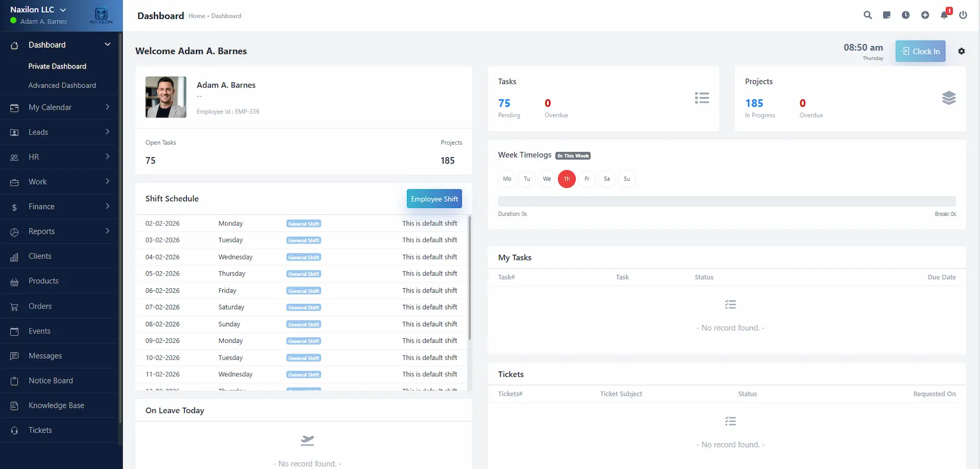Click the My Calendar icon in sidebar

tap(14, 108)
